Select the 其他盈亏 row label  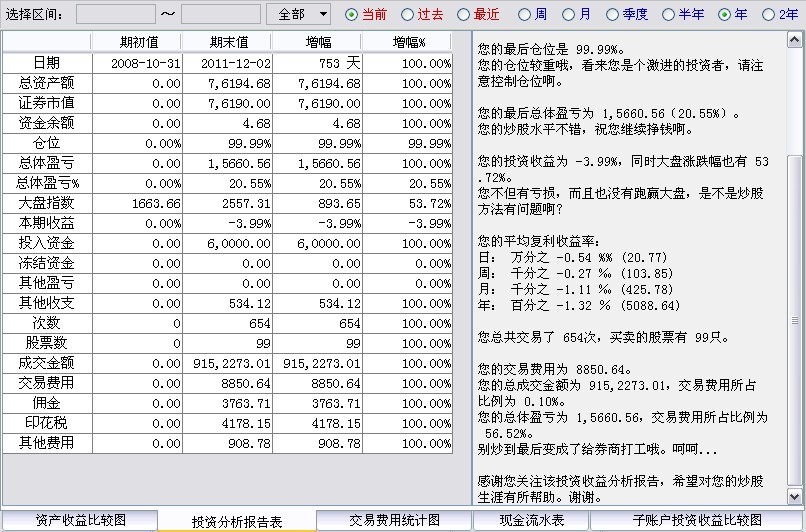47,283
